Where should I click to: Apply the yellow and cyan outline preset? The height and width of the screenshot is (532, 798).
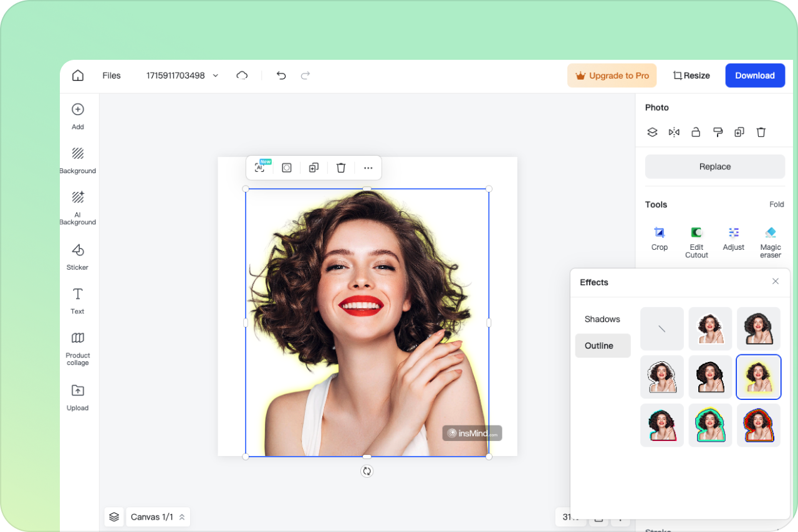pyautogui.click(x=711, y=425)
